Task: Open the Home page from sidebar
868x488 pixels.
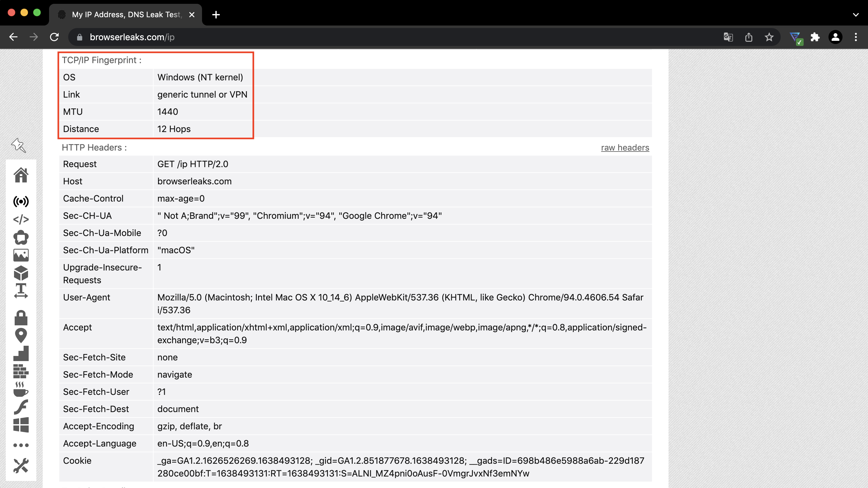Action: coord(21,175)
